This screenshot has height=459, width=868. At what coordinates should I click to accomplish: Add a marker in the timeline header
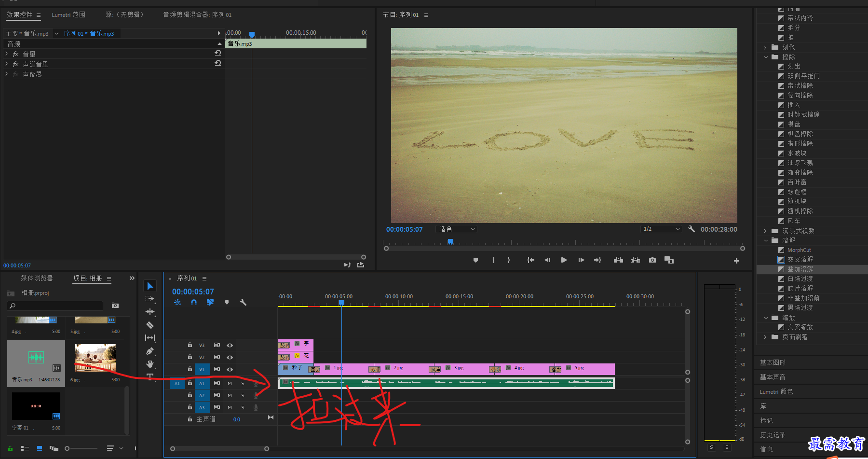227,302
